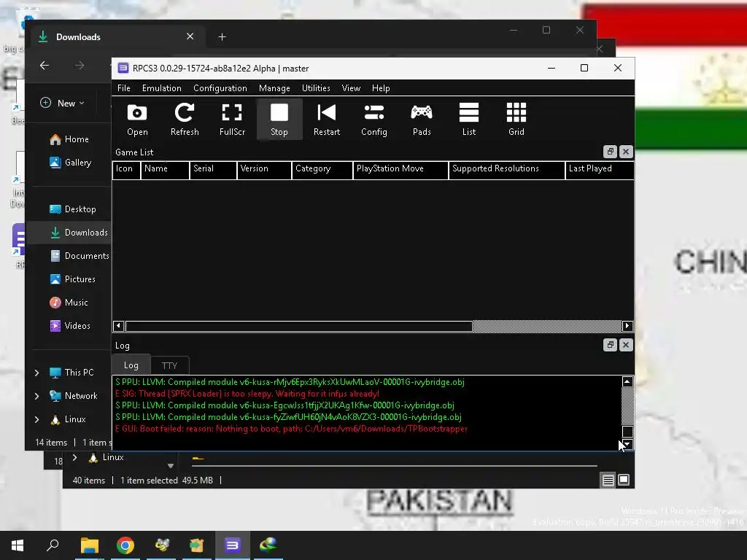Sort game list by Category column
Viewport: 747px width, 560px height.
(x=322, y=169)
